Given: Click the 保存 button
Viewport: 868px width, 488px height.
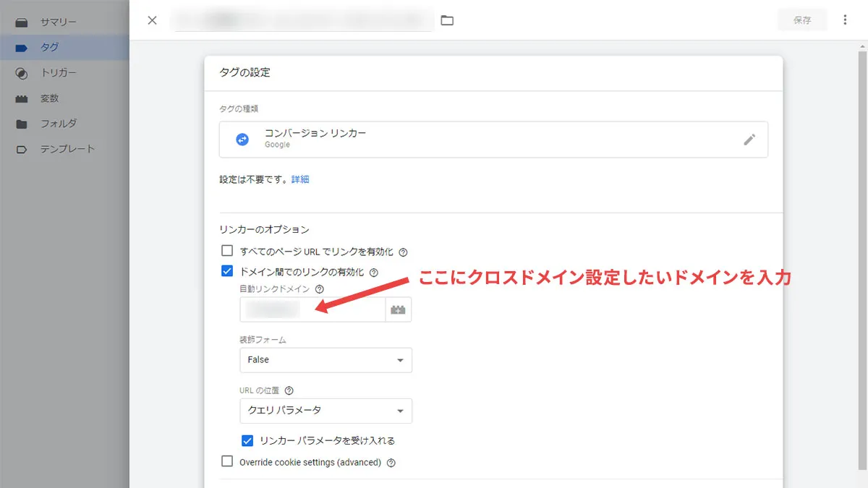Looking at the screenshot, I should pos(802,20).
